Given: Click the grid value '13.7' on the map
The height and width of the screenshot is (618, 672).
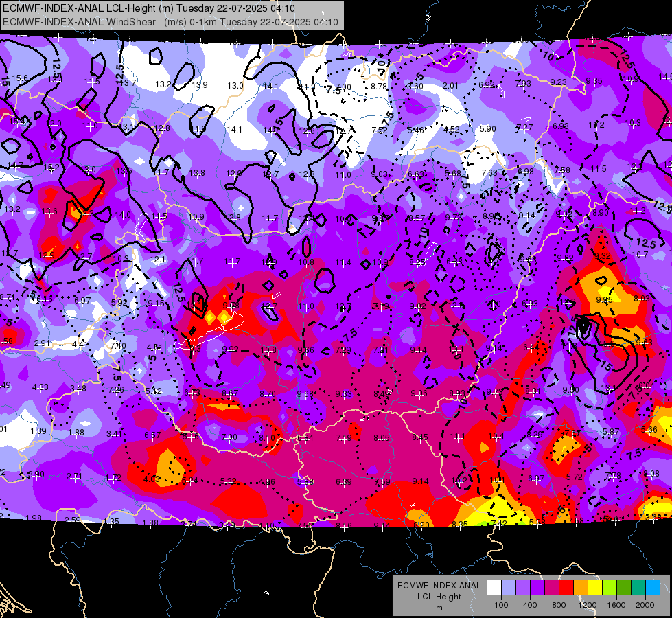Looking at the screenshot, I should pos(128,82).
